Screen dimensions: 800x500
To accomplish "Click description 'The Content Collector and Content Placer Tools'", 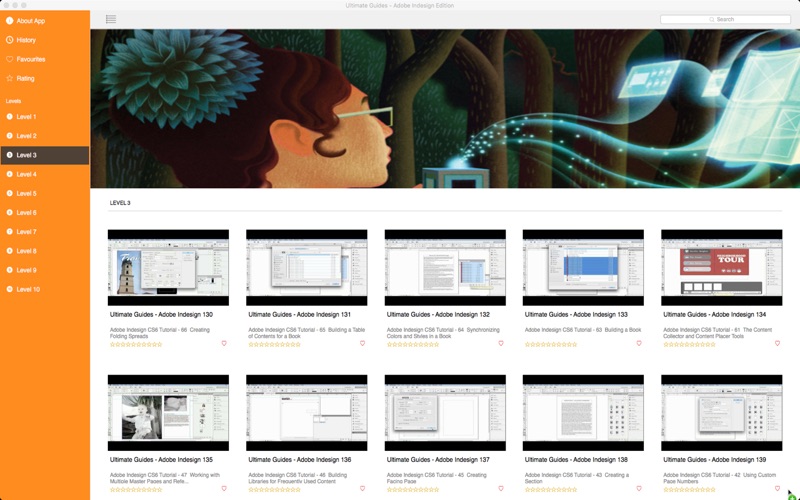I will click(x=717, y=333).
